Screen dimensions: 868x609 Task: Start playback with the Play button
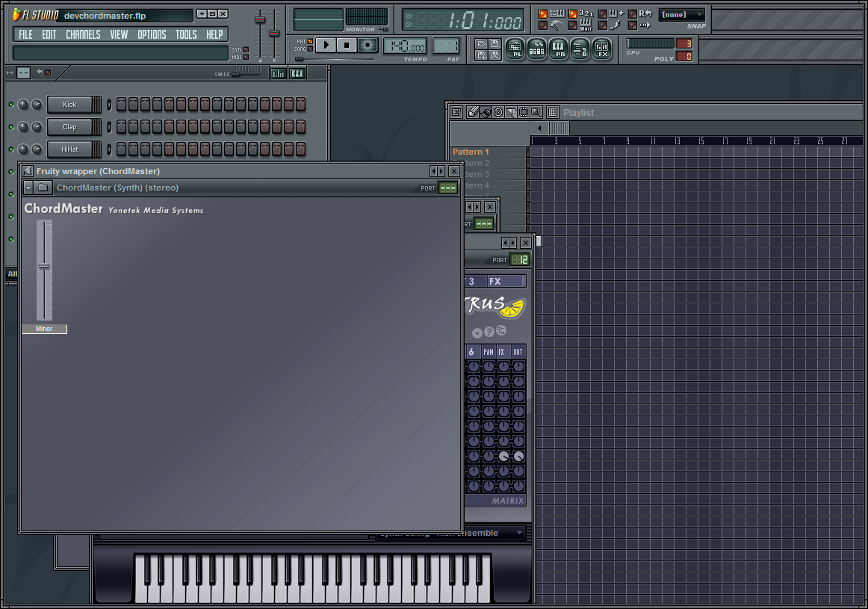[x=326, y=46]
